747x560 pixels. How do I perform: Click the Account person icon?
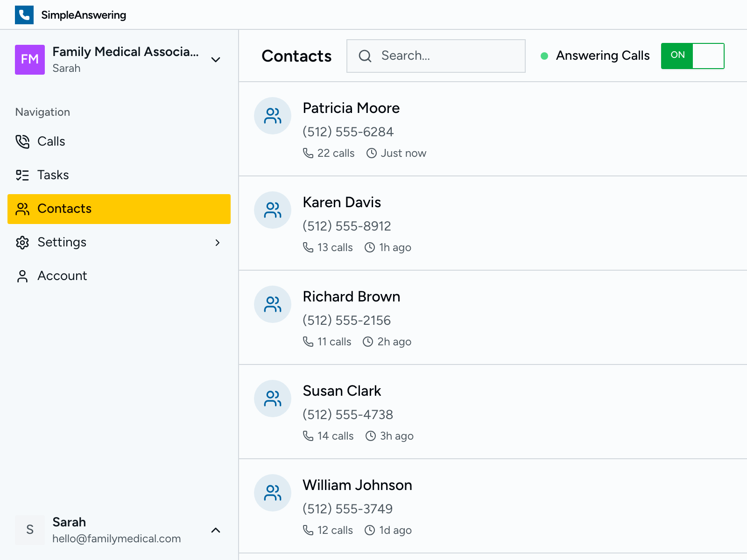click(22, 276)
